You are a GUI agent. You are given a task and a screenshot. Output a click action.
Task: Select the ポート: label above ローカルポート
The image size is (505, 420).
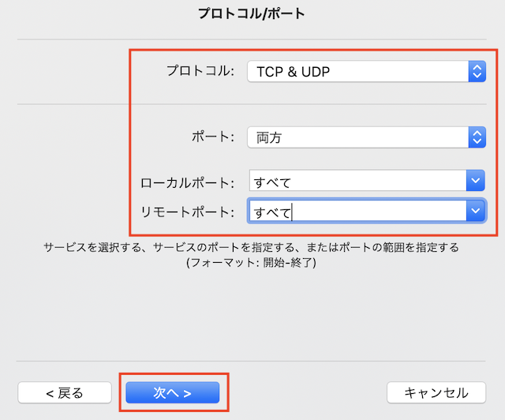click(x=213, y=137)
